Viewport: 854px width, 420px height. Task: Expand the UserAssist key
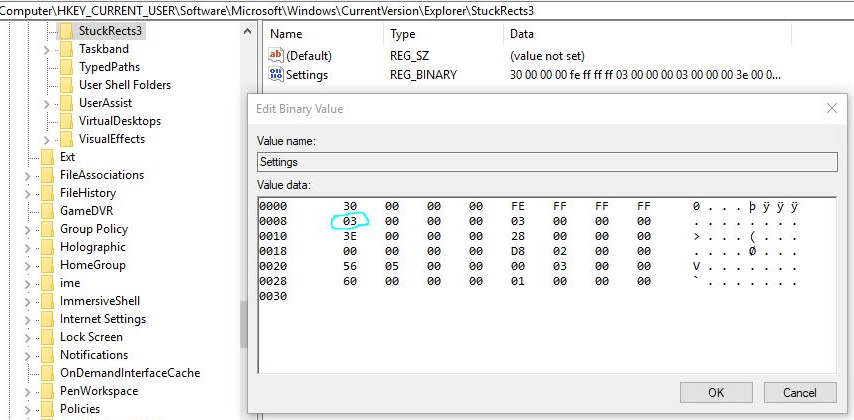tap(46, 104)
